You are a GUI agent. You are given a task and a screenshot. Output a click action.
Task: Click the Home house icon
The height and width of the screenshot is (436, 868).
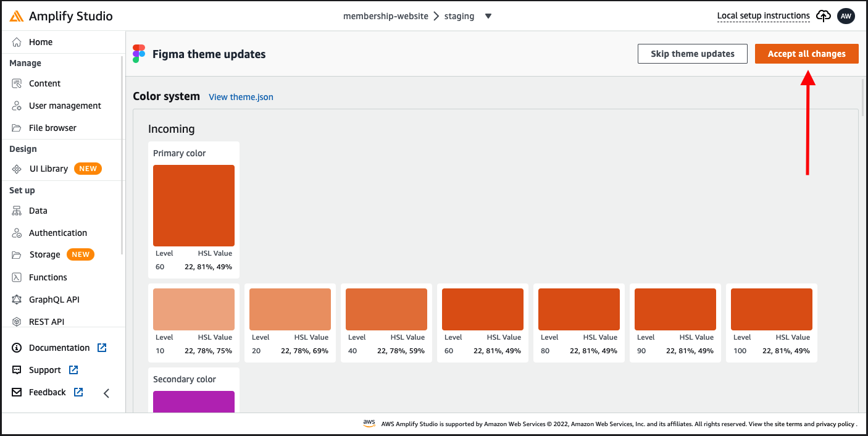17,42
